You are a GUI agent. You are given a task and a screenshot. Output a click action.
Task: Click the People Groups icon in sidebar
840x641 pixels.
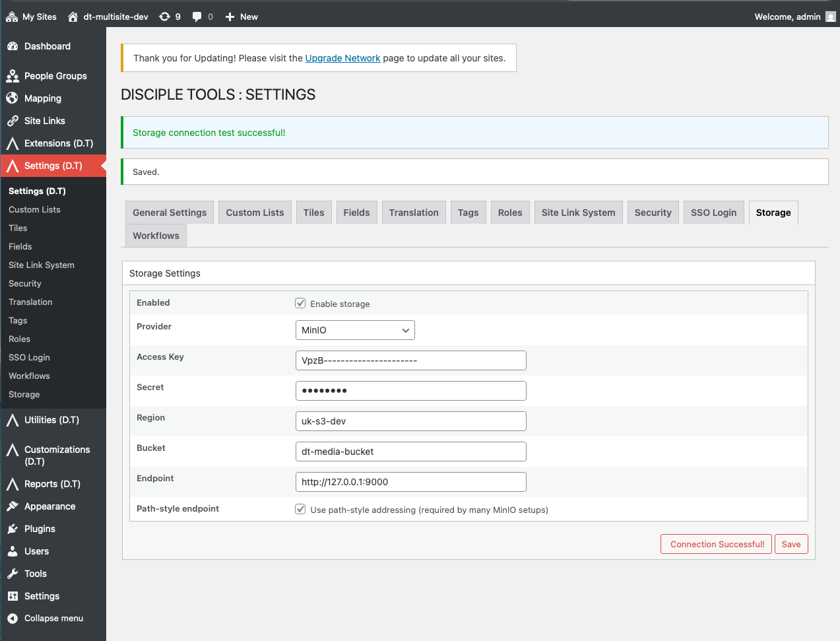(x=14, y=75)
